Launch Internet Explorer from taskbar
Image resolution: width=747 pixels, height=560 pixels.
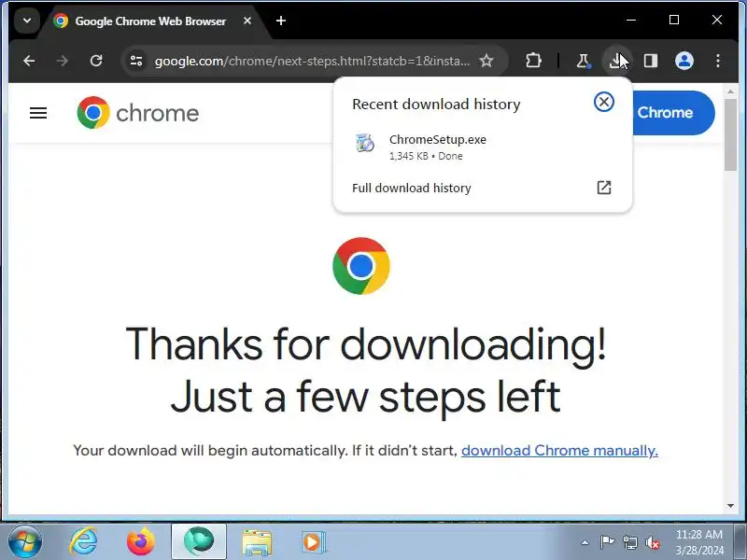(x=84, y=541)
